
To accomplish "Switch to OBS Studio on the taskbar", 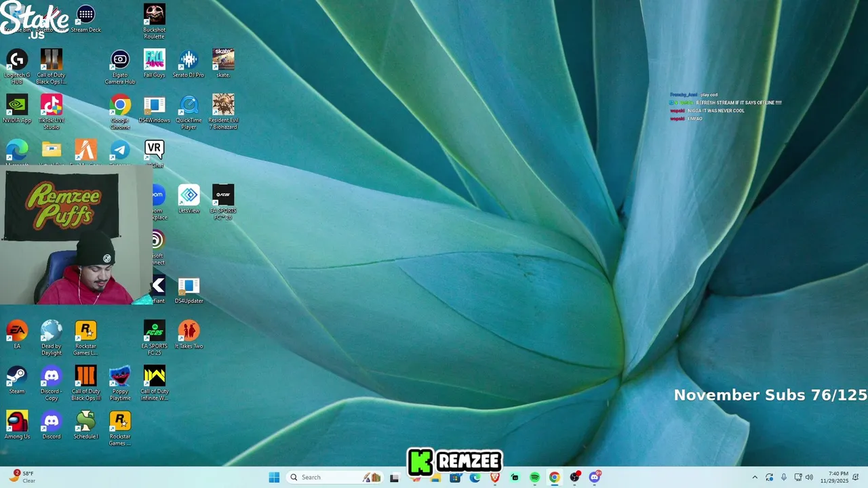I will [575, 477].
